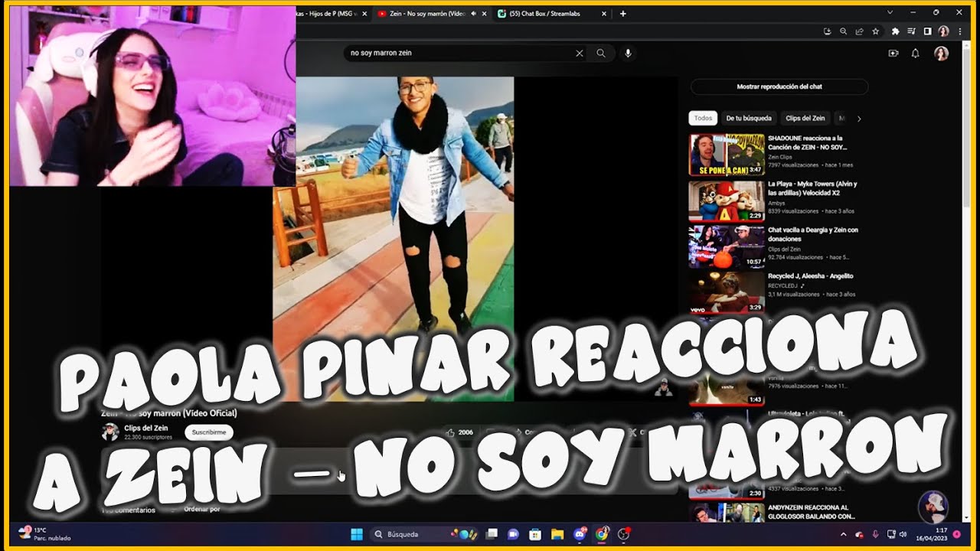Click Recycled J, Aleesha - Angelito title
Screen dimensions: 980x551
tap(810, 275)
